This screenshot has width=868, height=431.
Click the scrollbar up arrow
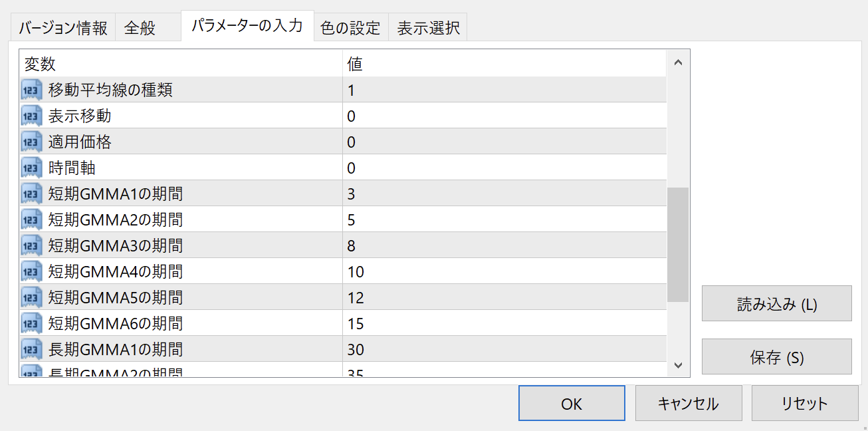678,63
